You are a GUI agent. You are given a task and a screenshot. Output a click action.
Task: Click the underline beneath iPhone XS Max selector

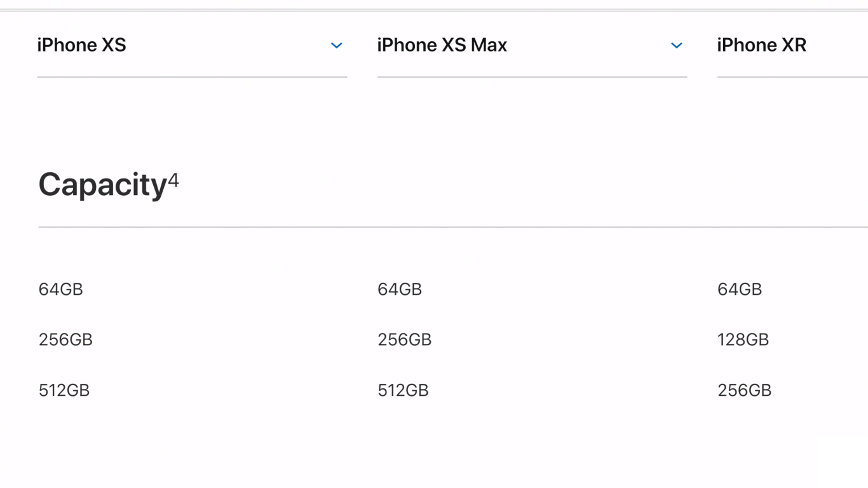point(532,77)
